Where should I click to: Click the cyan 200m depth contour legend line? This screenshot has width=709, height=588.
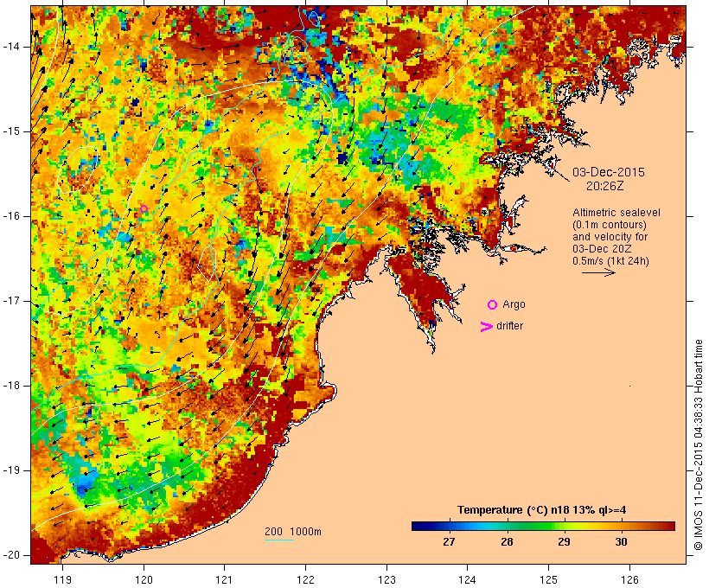click(279, 540)
